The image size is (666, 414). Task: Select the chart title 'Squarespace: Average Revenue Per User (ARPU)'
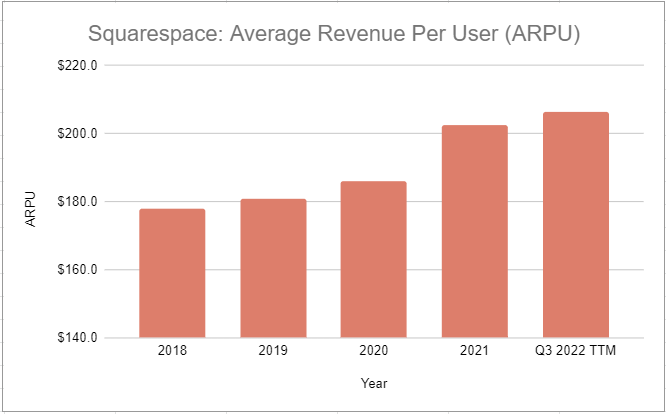(x=334, y=34)
